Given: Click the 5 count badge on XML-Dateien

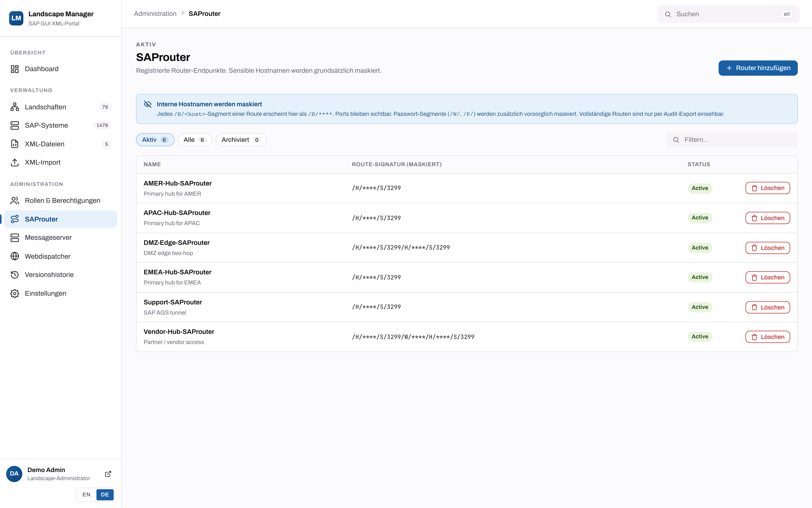Looking at the screenshot, I should 106,144.
